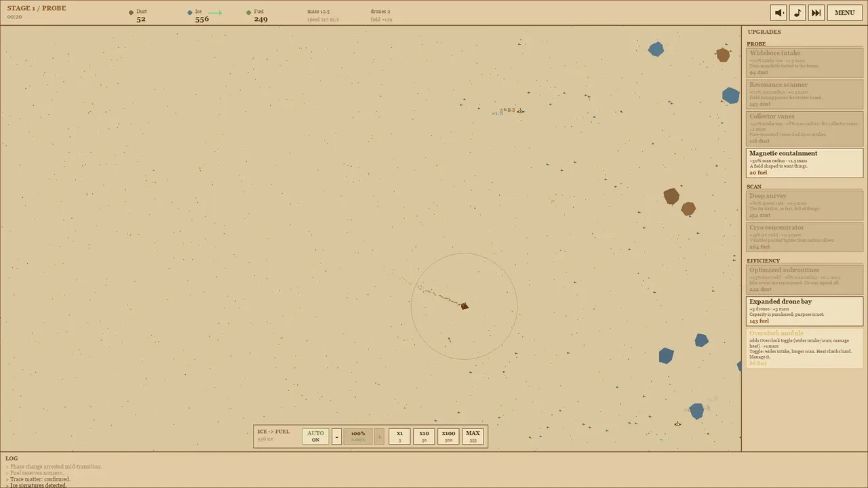This screenshot has width=868, height=488.
Task: Click the green ice-to-fuel arrow indicator
Action: pyautogui.click(x=215, y=12)
